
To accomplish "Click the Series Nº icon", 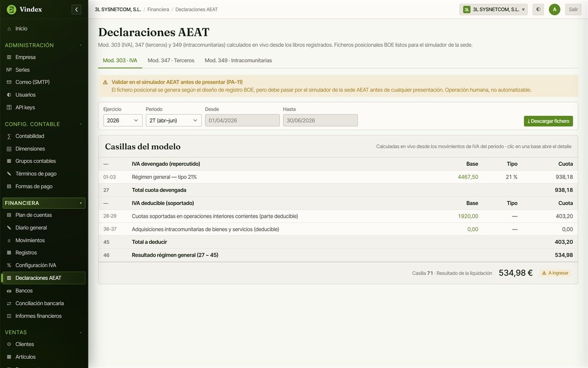I will point(9,70).
